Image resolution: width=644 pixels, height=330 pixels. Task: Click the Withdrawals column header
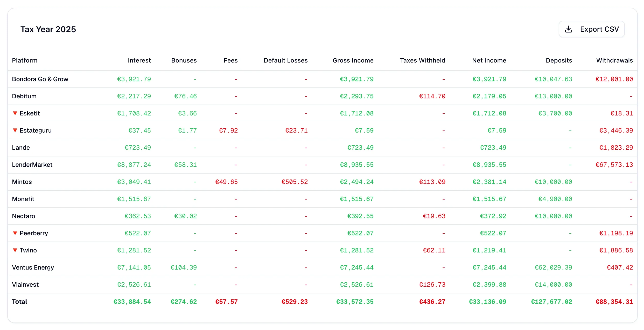pos(614,60)
